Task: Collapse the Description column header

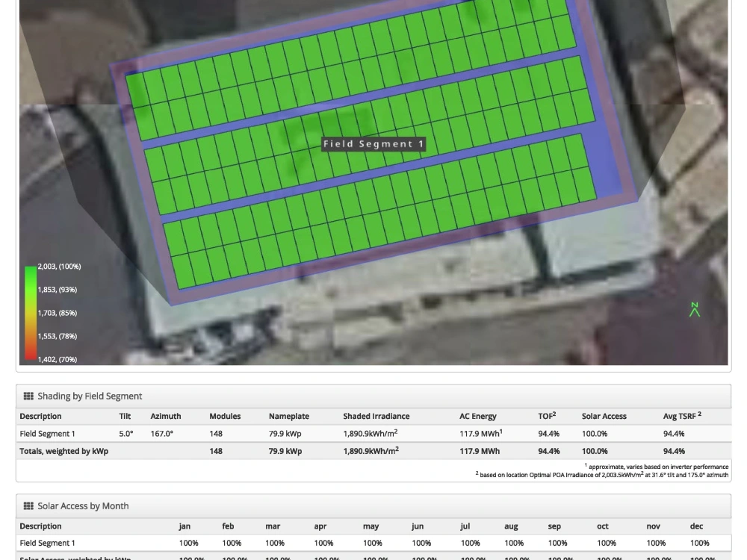Action: (x=40, y=416)
